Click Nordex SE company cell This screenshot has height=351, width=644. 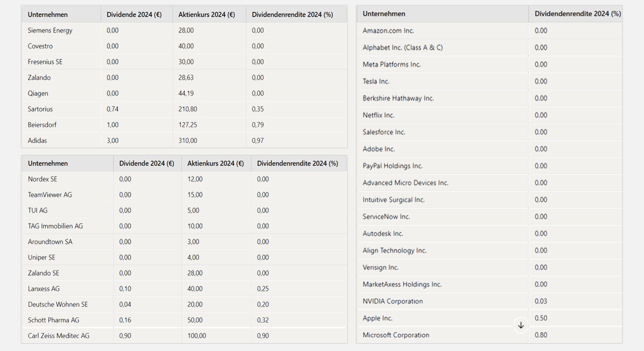pos(42,179)
